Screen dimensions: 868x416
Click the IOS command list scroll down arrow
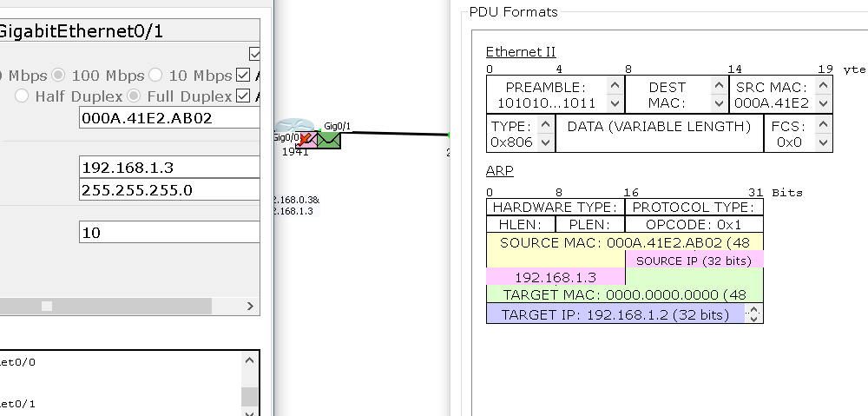pos(249,413)
